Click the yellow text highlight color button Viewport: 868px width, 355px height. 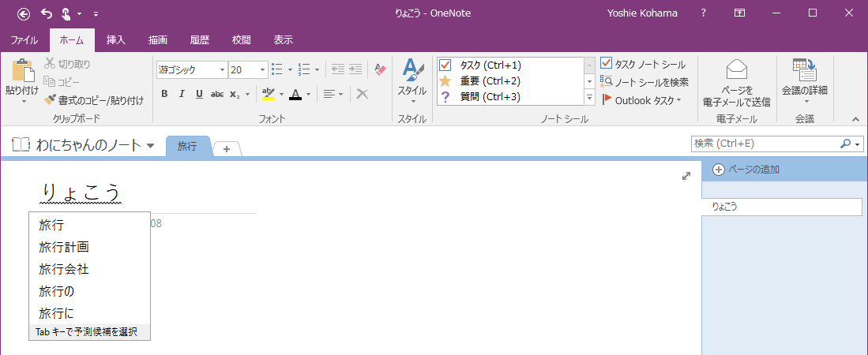268,94
